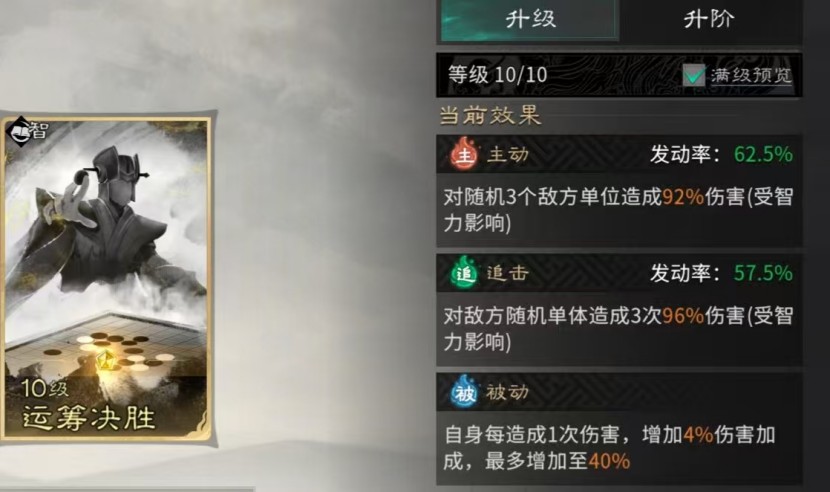
Task: Click the green 追击 skill flame icon
Action: [464, 273]
